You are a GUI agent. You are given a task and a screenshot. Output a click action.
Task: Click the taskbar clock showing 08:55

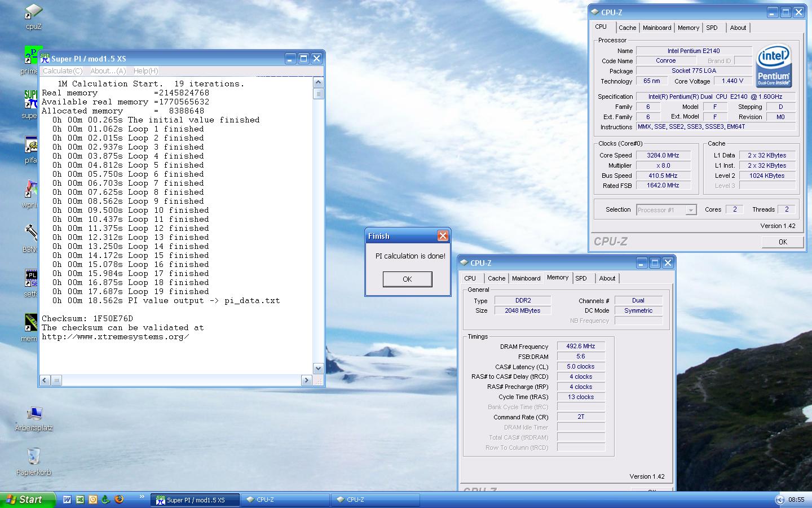click(796, 500)
